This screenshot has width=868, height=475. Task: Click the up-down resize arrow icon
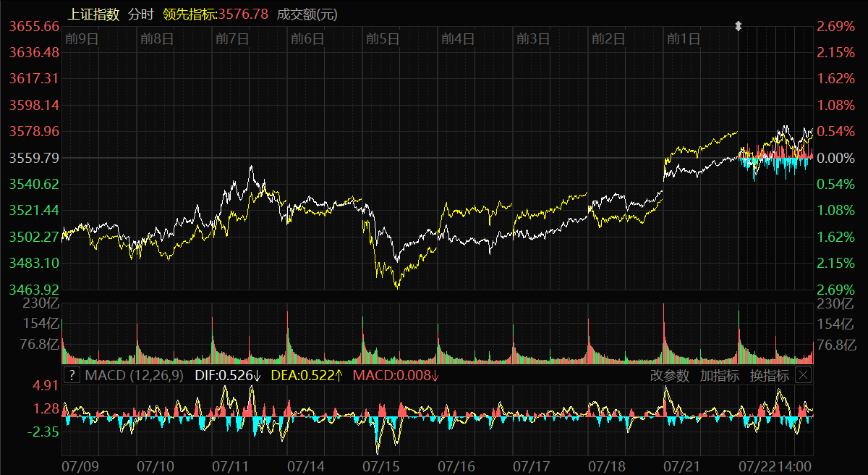(x=739, y=26)
